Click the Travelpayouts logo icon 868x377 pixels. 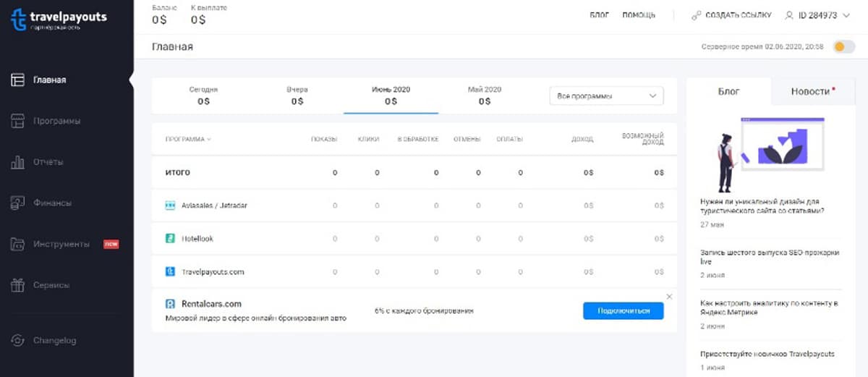pos(19,20)
